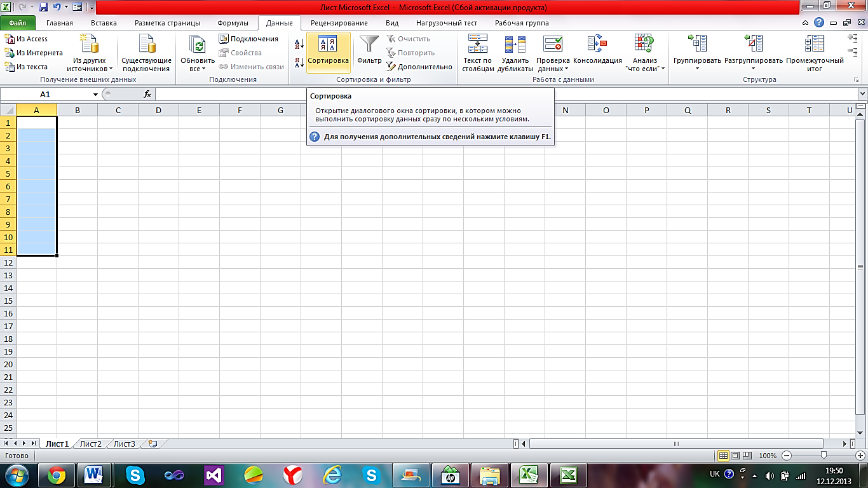Screen dimensions: 868x488
Task: Open the Нагрузочный тест tab
Action: pos(447,23)
